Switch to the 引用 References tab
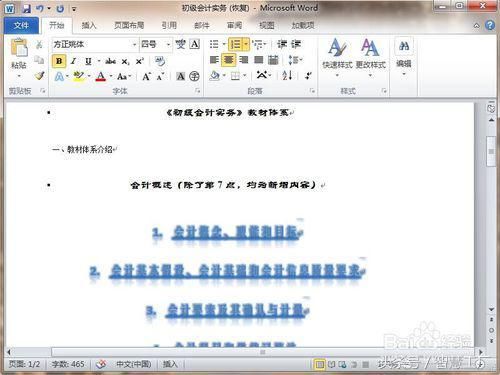500x375 pixels. click(169, 25)
